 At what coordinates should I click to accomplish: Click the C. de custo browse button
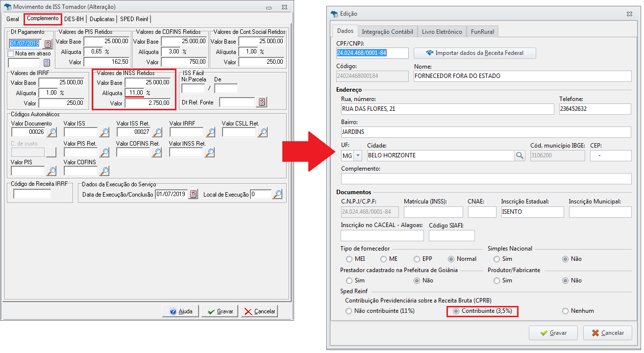coord(51,152)
